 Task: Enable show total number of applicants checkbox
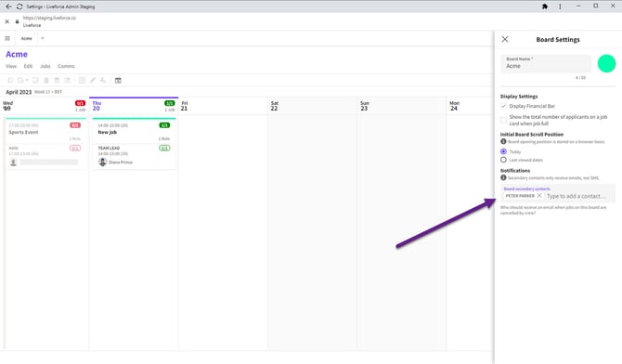point(503,120)
